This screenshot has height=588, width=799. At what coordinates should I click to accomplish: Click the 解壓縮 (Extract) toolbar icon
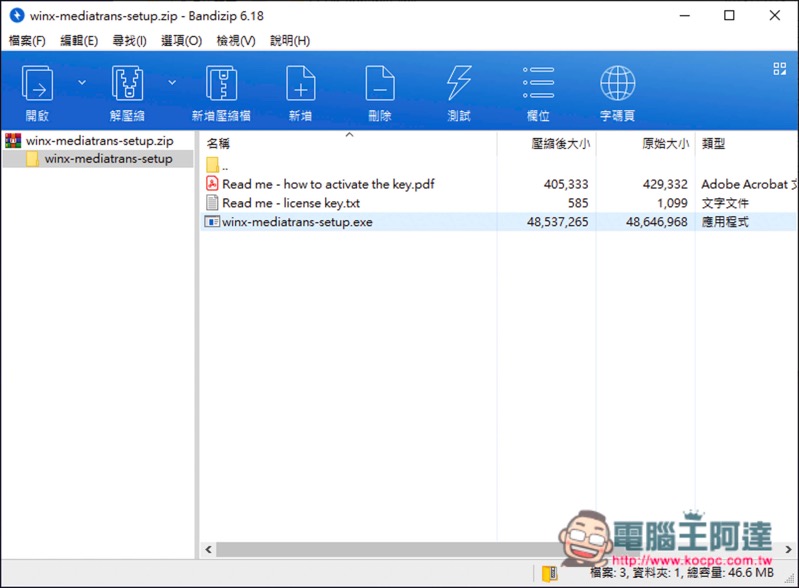[x=127, y=84]
